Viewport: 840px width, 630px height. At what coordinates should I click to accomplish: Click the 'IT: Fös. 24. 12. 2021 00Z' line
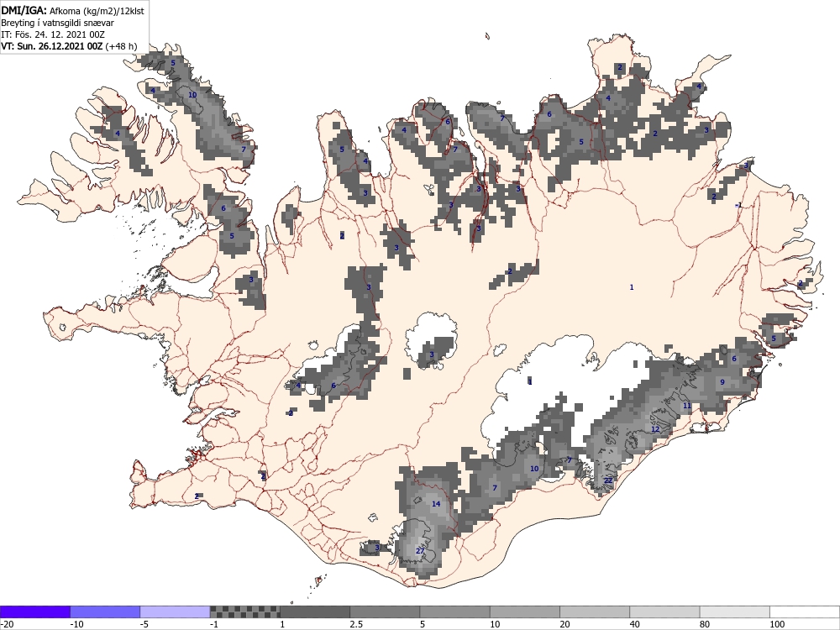click(x=53, y=34)
